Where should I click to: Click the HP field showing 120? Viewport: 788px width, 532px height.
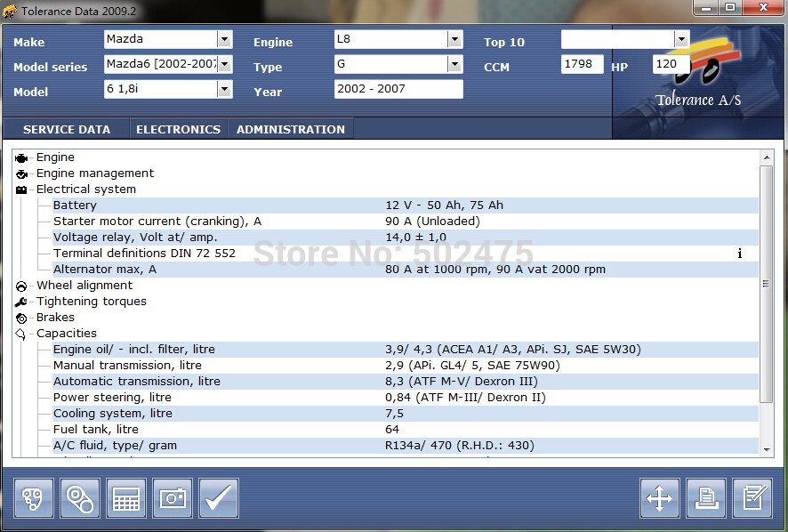(x=671, y=64)
